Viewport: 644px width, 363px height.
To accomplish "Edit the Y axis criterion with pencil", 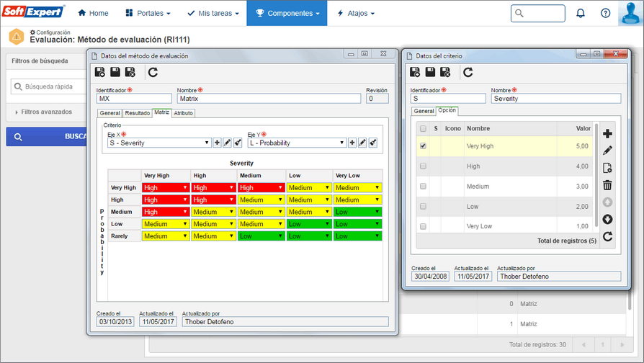I will pyautogui.click(x=362, y=143).
